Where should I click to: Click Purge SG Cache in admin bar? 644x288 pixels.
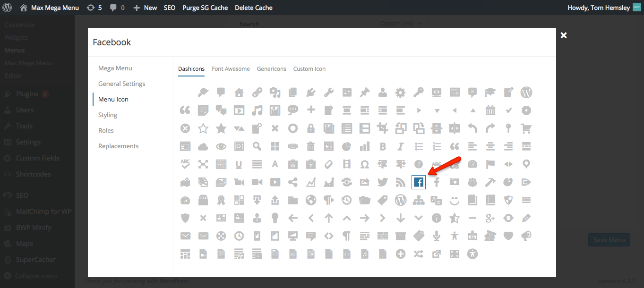[205, 8]
